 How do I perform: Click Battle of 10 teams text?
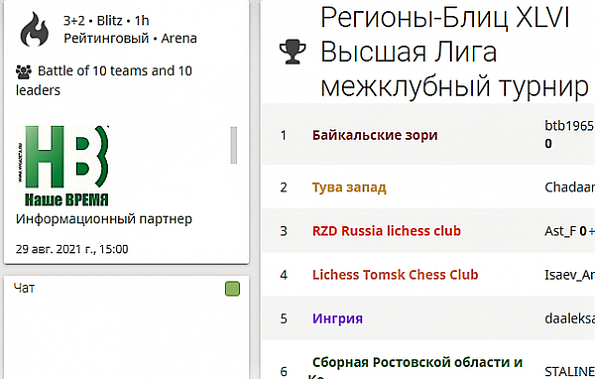(x=104, y=80)
